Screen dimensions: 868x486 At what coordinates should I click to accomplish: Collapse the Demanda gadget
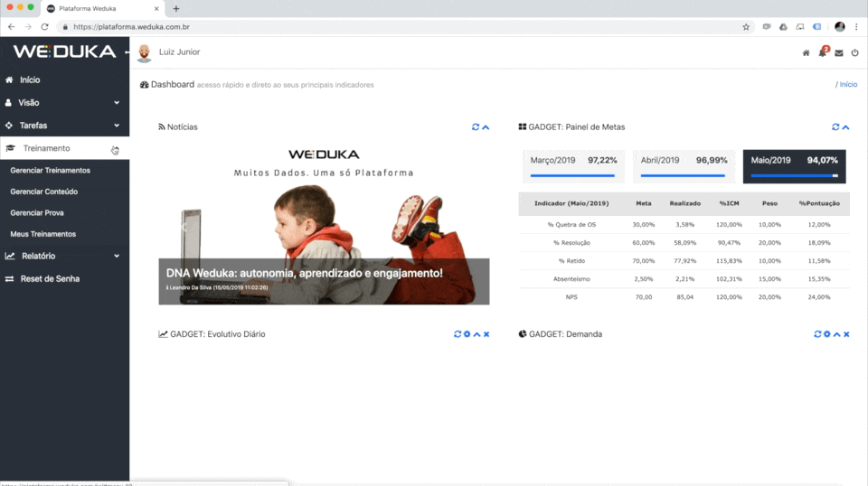click(836, 334)
